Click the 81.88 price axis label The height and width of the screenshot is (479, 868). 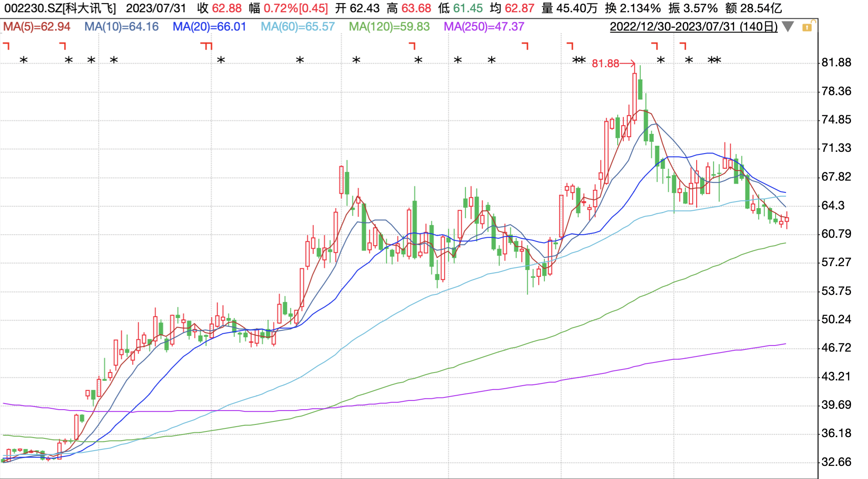click(x=836, y=62)
